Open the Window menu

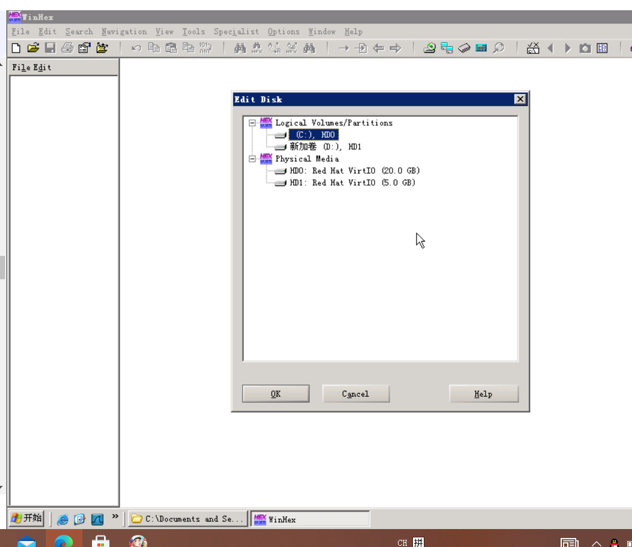pos(322,31)
